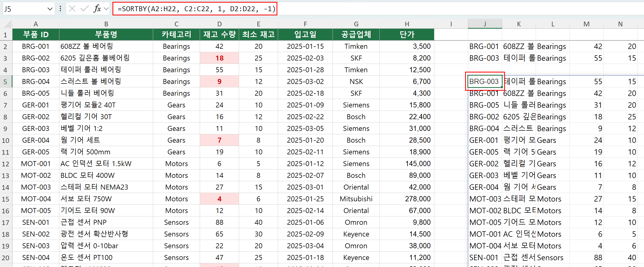Image resolution: width=644 pixels, height=267 pixels.
Task: Select column J header
Action: 485,24
